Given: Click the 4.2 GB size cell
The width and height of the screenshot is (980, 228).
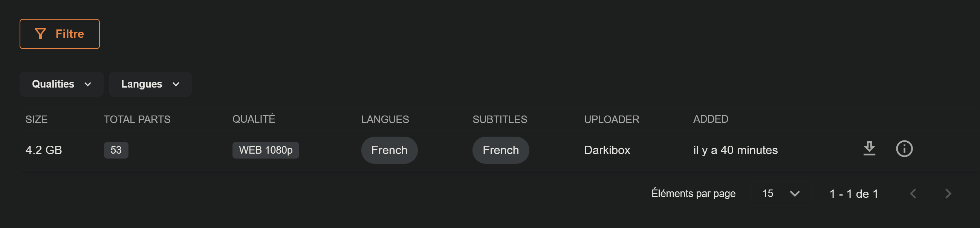Looking at the screenshot, I should click(x=44, y=150).
